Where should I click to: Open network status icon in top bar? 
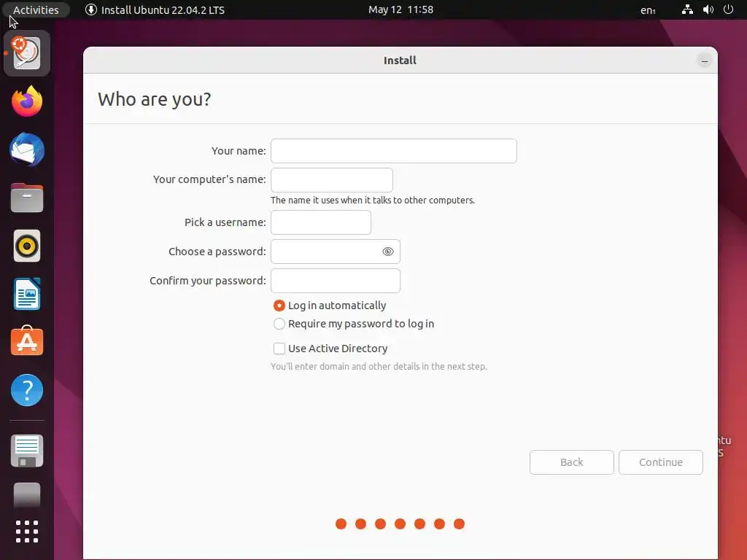(687, 9)
